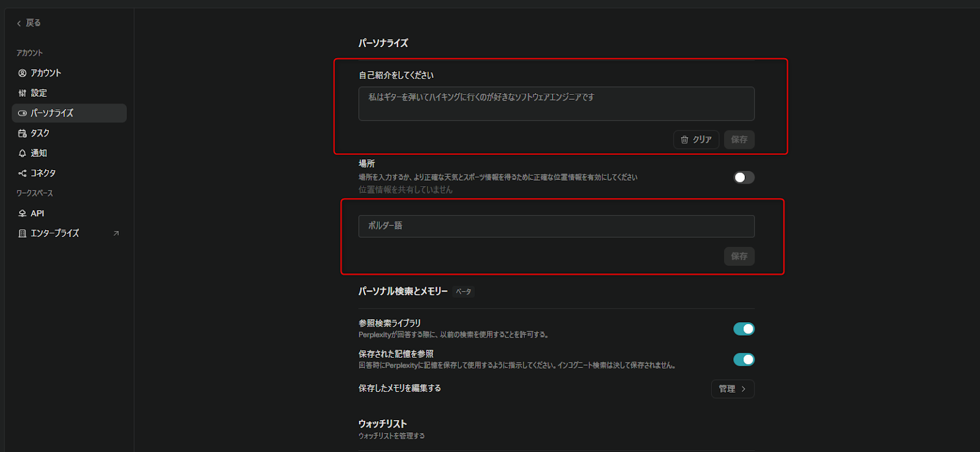Disable the 参照検索ライブラリ toggle
This screenshot has width=980, height=452.
point(744,329)
